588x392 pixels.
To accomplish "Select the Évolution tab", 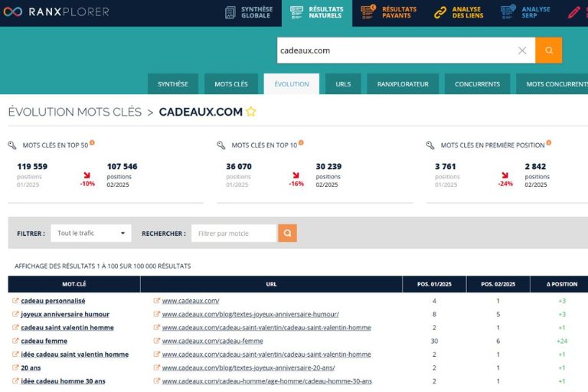I will coord(292,84).
